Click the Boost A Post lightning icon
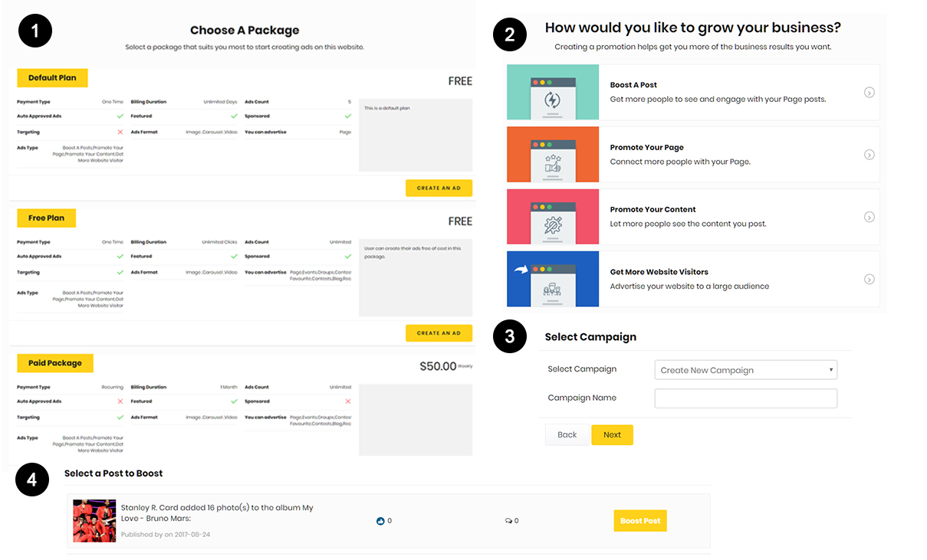 pos(552,100)
